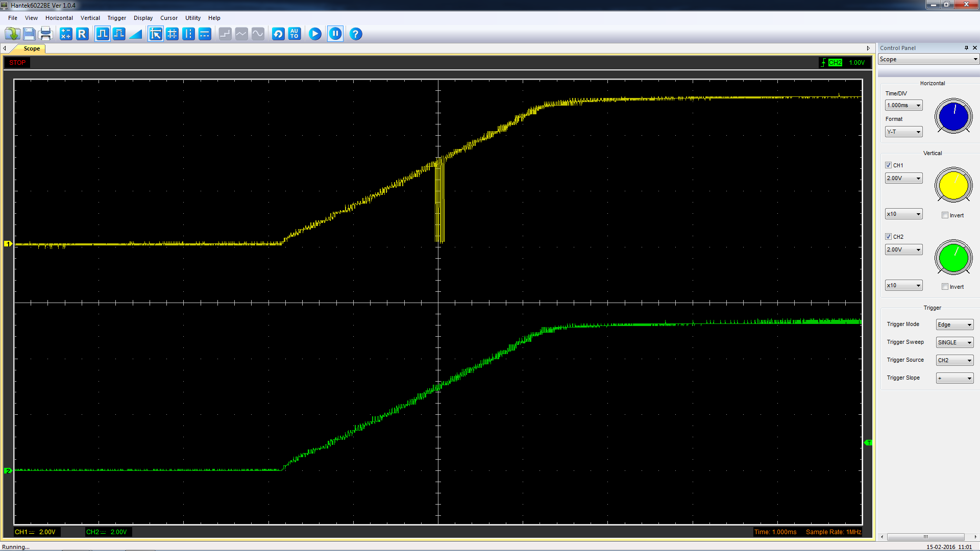The image size is (980, 551).
Task: Change Trigger Sweep from SINGLE
Action: (954, 342)
